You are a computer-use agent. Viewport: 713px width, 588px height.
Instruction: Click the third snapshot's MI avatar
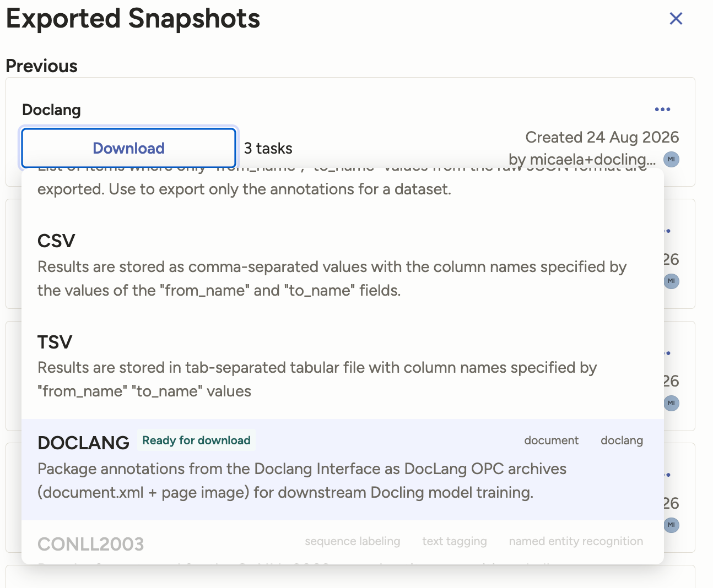(671, 403)
